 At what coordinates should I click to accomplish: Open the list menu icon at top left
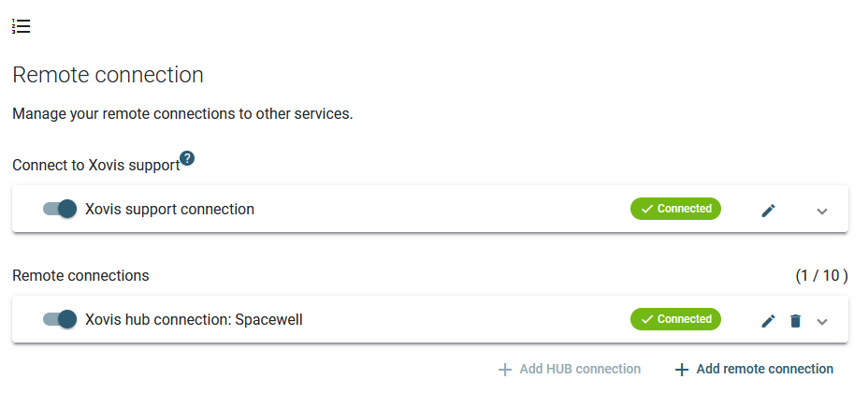(21, 26)
